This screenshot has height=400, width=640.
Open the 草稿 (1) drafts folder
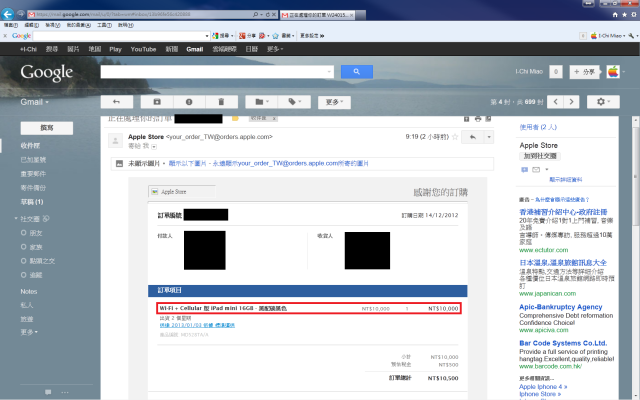[x=32, y=202]
